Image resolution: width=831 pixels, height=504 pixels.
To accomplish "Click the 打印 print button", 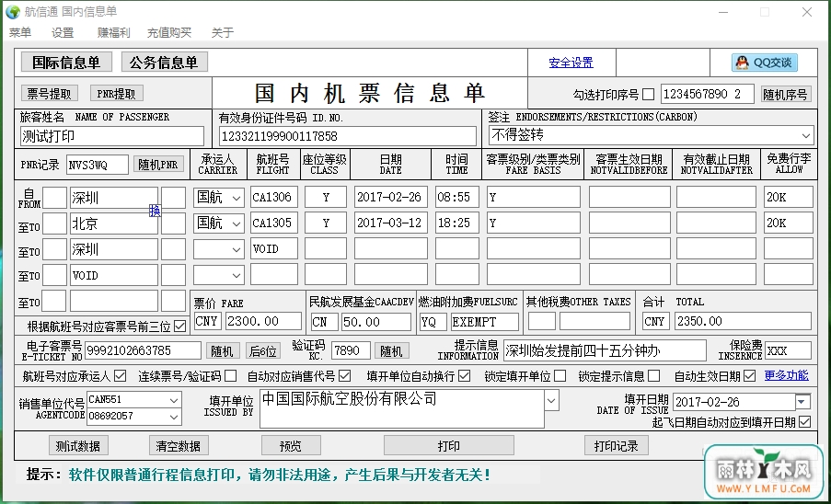I will tap(449, 446).
